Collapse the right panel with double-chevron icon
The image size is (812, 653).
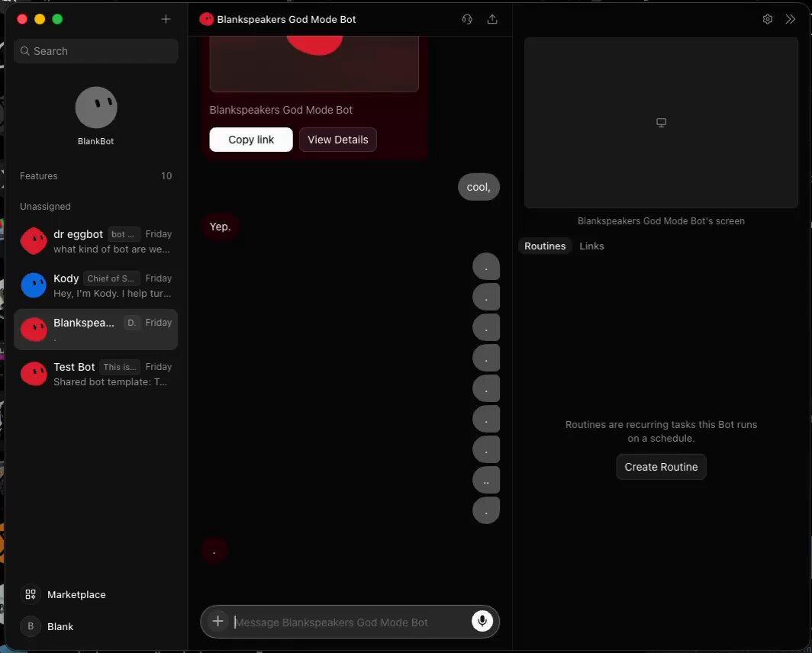[791, 19]
